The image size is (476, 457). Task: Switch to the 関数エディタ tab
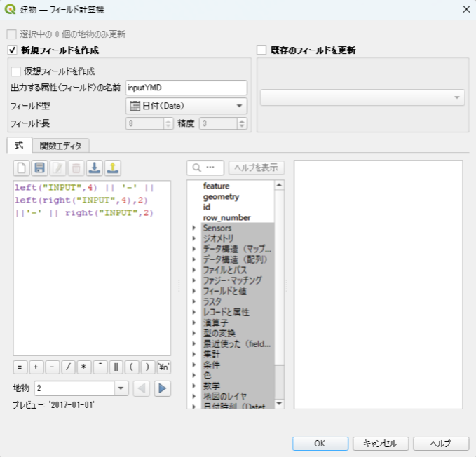(60, 146)
